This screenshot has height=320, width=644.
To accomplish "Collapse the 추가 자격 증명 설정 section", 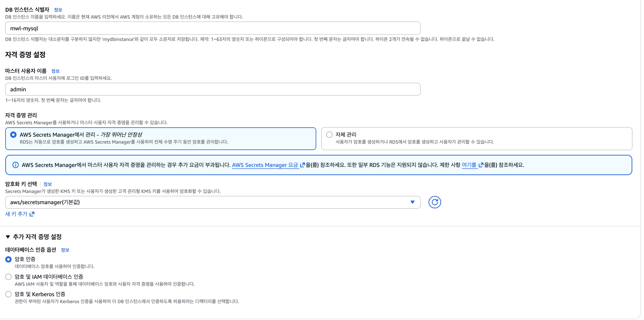I will (8, 237).
